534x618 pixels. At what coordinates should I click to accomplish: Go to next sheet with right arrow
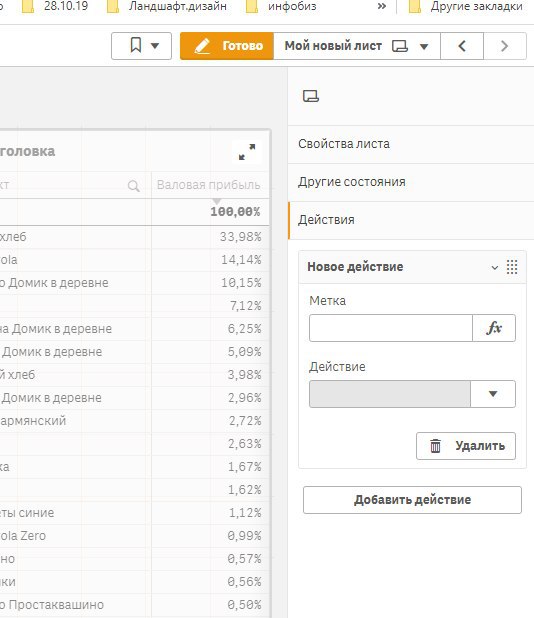pyautogui.click(x=505, y=46)
